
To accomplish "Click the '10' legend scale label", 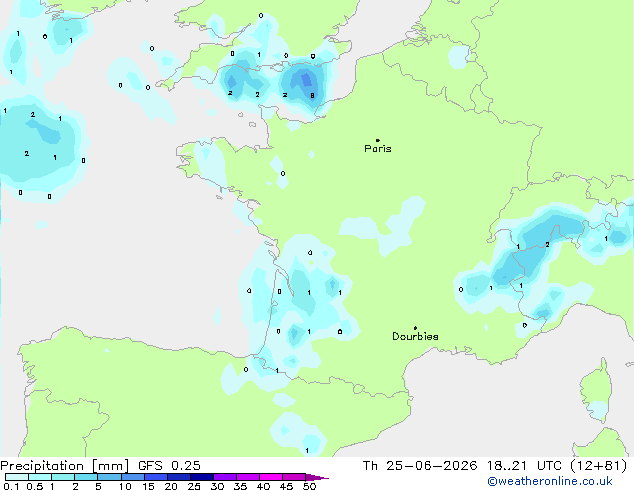I will click(125, 486).
